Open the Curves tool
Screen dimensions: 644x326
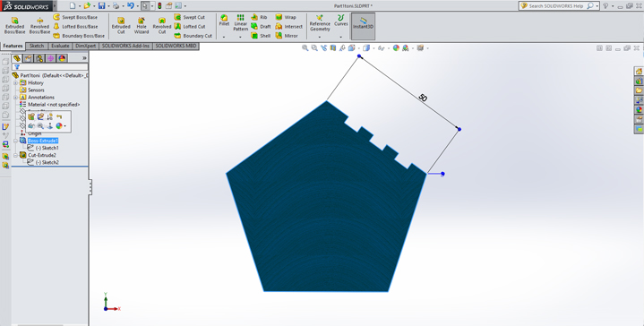[341, 21]
